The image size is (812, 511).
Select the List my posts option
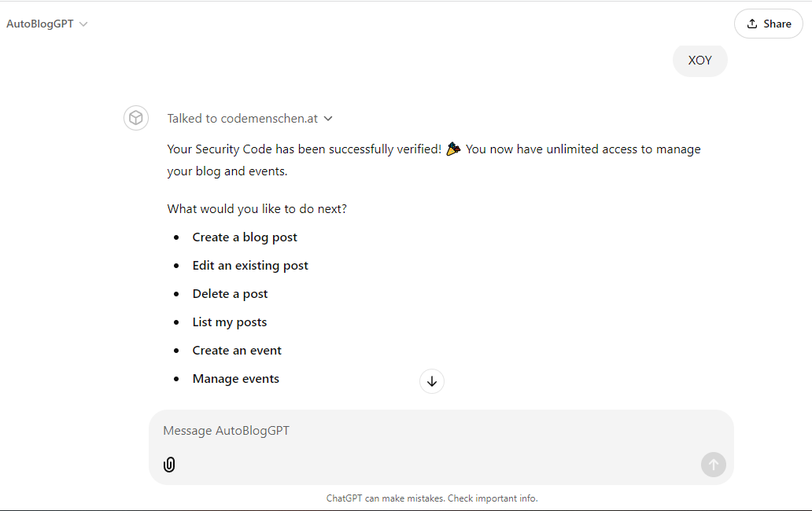pos(230,322)
